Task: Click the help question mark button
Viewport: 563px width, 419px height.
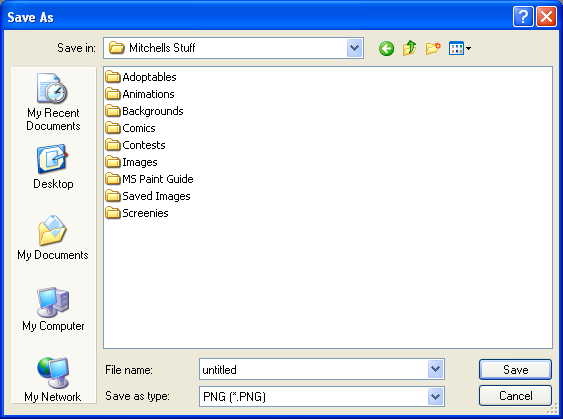Action: click(523, 17)
